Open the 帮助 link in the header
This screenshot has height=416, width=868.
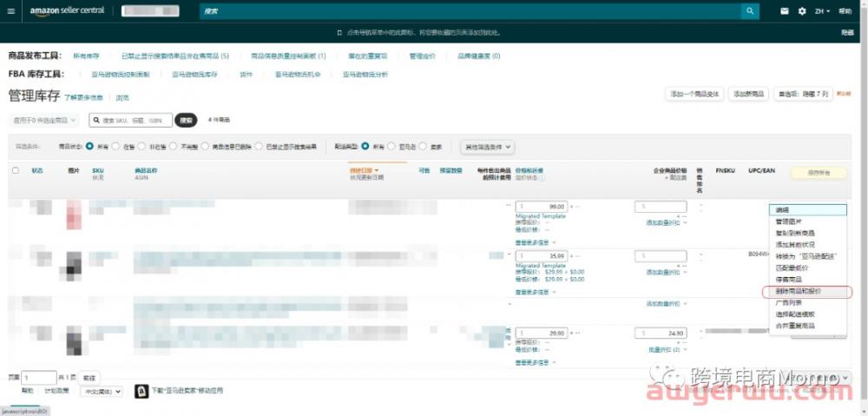pos(845,11)
